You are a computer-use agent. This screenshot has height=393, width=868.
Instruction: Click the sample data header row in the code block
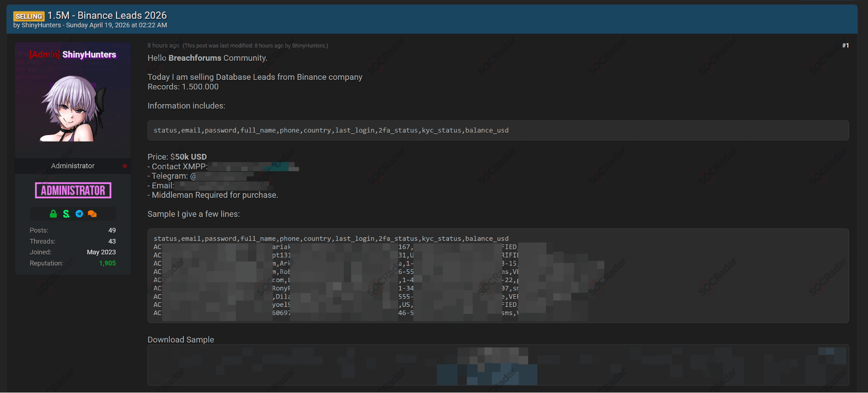click(331, 238)
